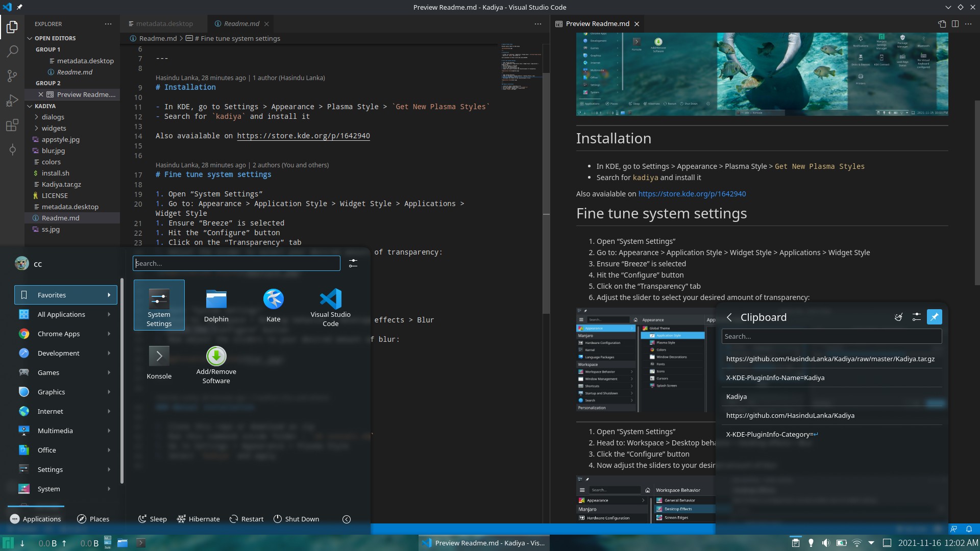Focus the Clipboard Search field

click(x=831, y=336)
